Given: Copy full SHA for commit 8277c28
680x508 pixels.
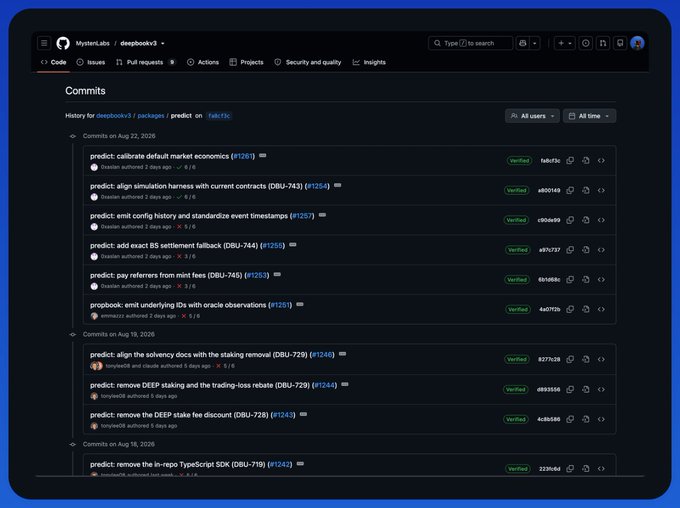Looking at the screenshot, I should (x=570, y=359).
